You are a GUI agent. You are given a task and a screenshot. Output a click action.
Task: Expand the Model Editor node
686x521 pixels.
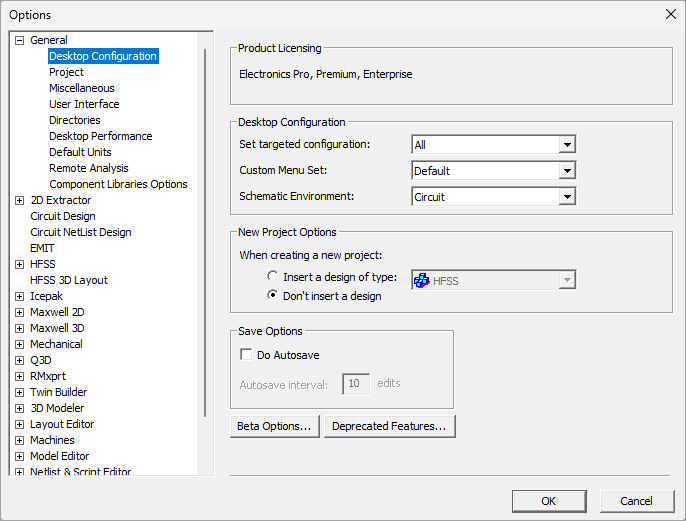(19, 456)
